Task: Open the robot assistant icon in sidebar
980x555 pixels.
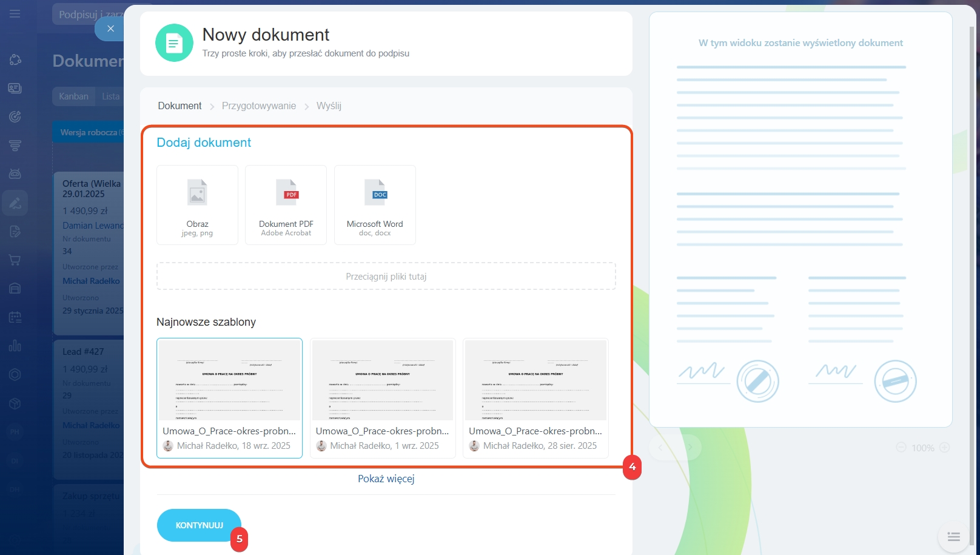Action: (15, 174)
